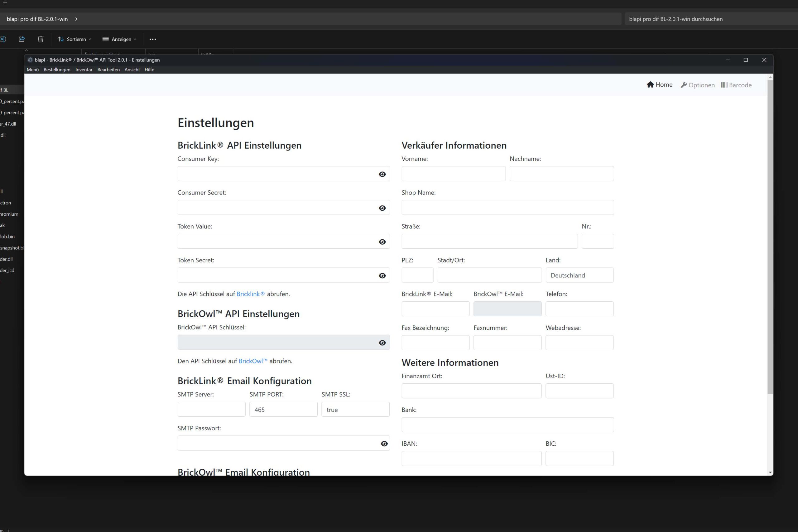Viewport: 798px width, 532px height.
Task: Open the Inventar menu
Action: (84, 69)
